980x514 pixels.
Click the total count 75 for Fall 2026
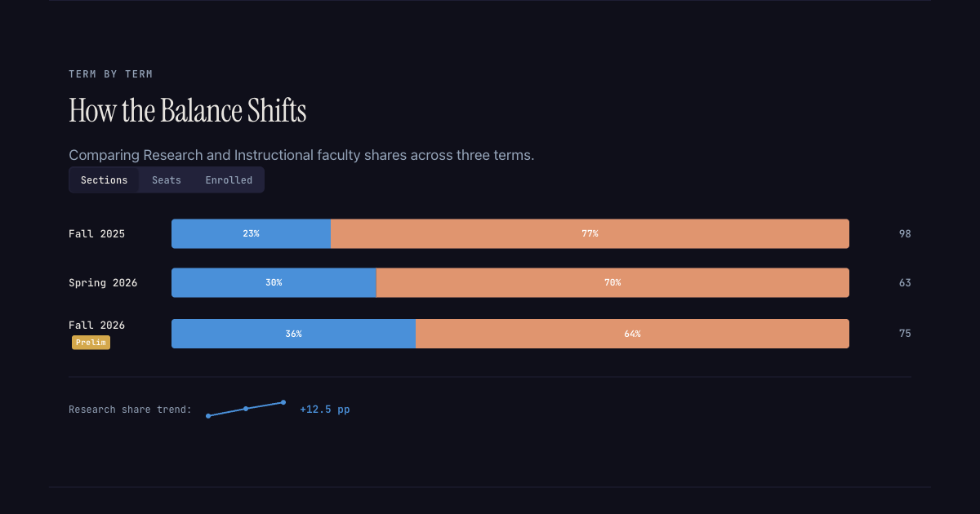(x=905, y=333)
